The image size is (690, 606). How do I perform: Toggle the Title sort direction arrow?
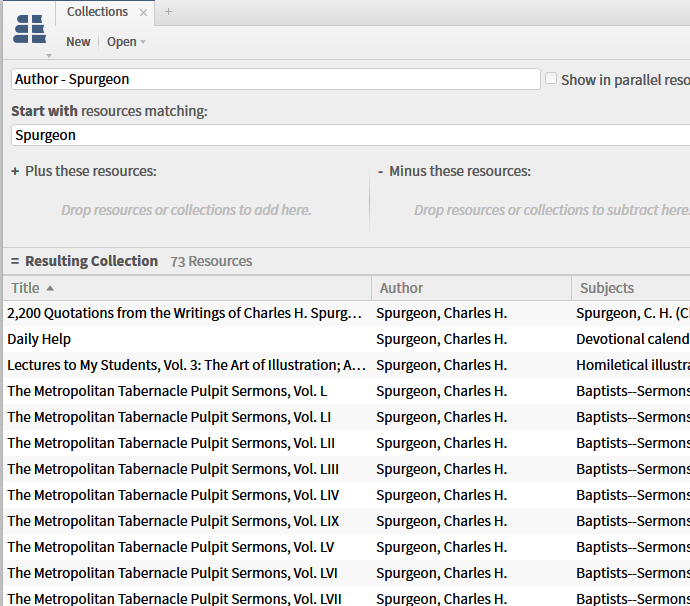click(50, 288)
